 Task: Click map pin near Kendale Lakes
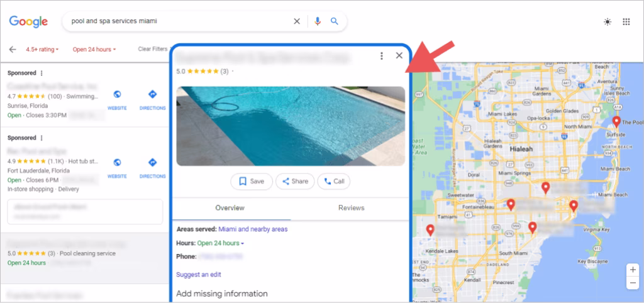(x=430, y=230)
